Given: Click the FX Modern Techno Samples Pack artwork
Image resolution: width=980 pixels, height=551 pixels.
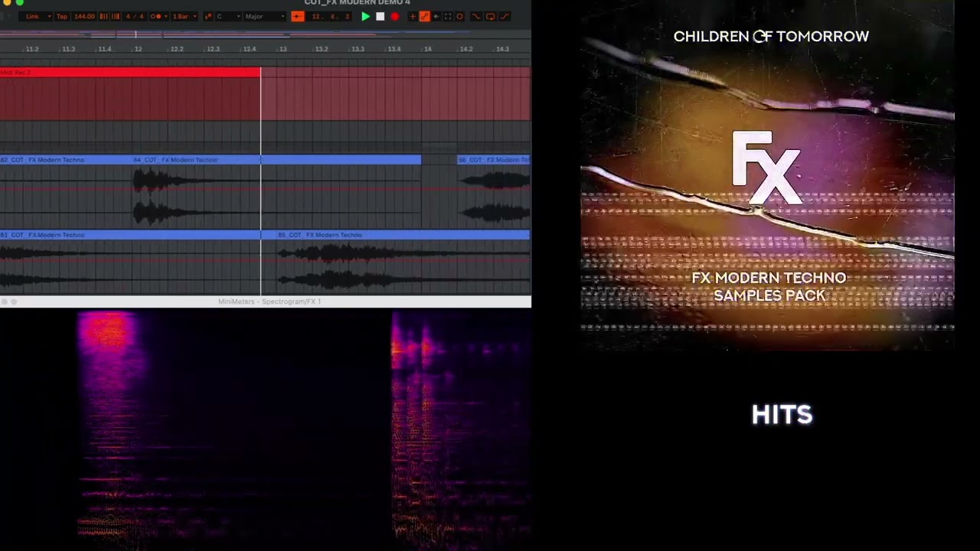Looking at the screenshot, I should click(x=767, y=175).
